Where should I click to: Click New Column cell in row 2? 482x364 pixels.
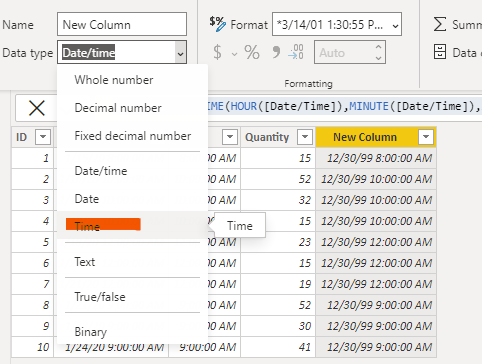click(x=376, y=179)
